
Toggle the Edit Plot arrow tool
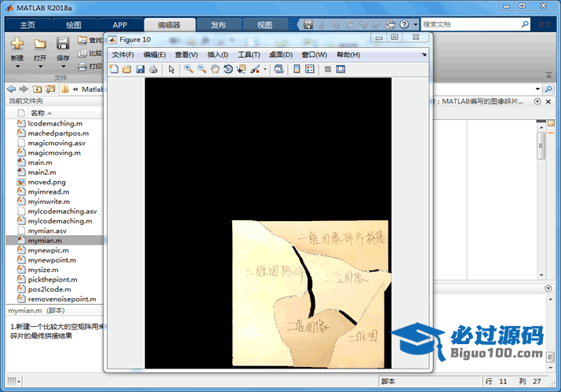[x=172, y=69]
